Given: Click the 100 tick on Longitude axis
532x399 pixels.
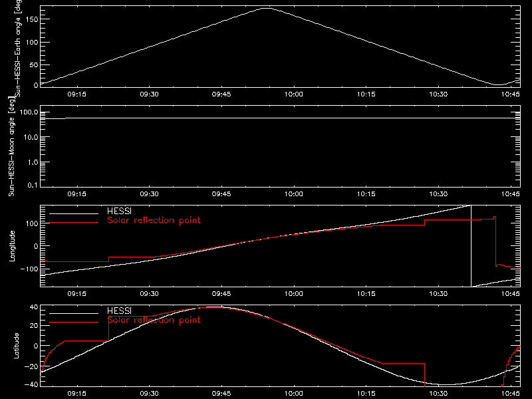Looking at the screenshot, I should tap(31, 223).
